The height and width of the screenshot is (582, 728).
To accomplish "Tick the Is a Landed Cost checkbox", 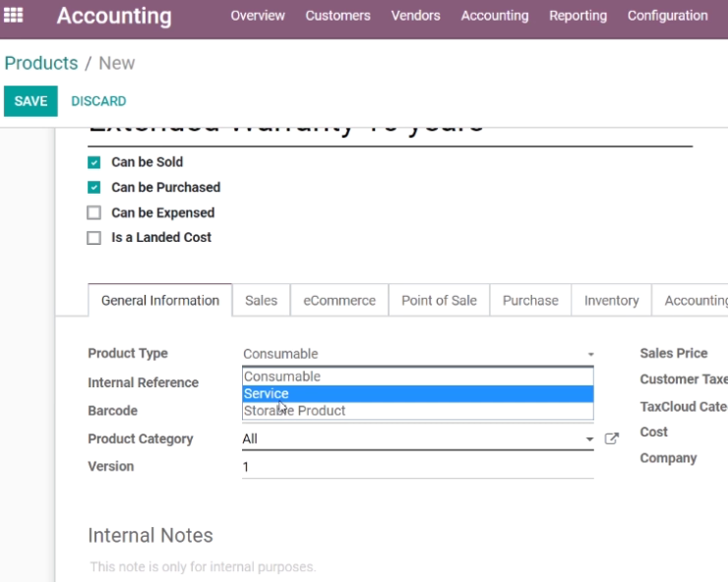I will tap(93, 238).
